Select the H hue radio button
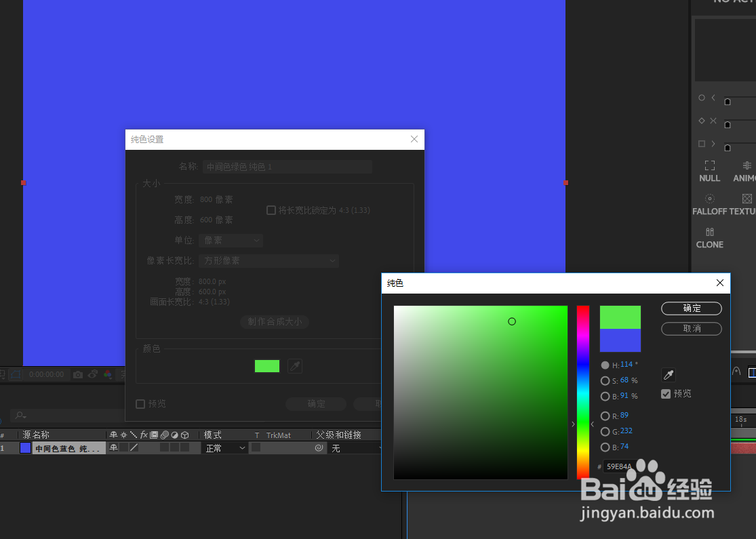The image size is (756, 539). tap(605, 365)
